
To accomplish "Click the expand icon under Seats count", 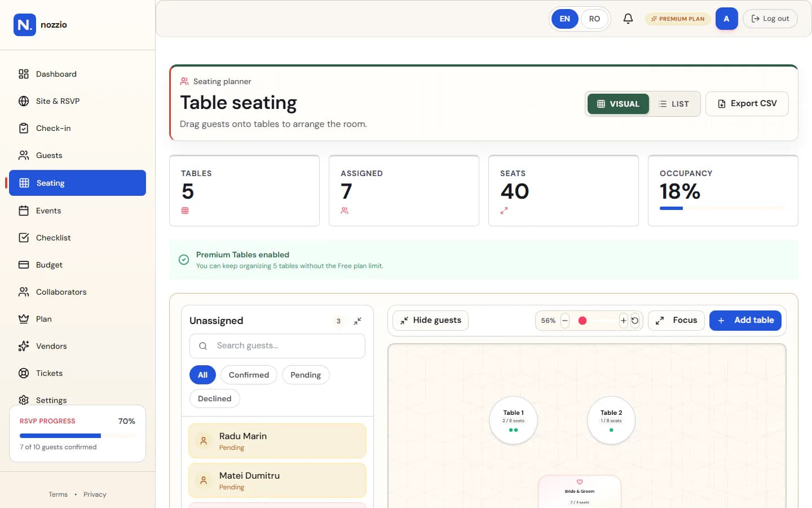I will pos(504,211).
